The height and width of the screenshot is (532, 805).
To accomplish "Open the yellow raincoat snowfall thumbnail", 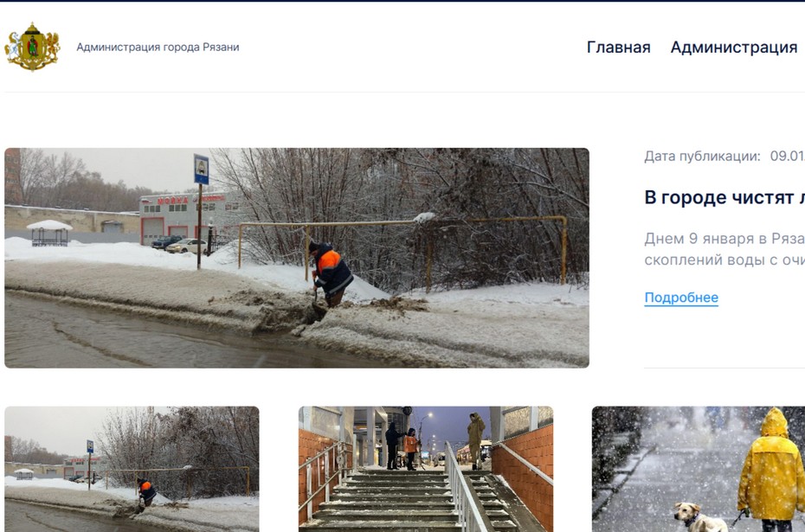I will coord(699,469).
